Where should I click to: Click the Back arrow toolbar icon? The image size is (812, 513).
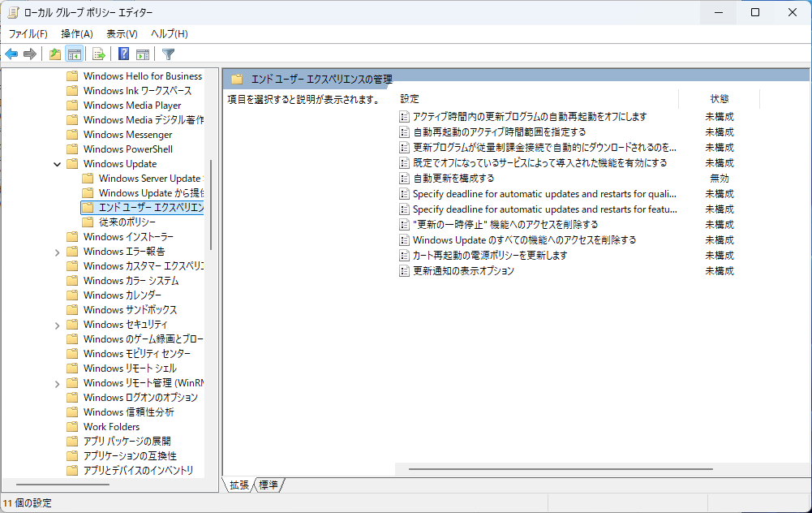[11, 54]
